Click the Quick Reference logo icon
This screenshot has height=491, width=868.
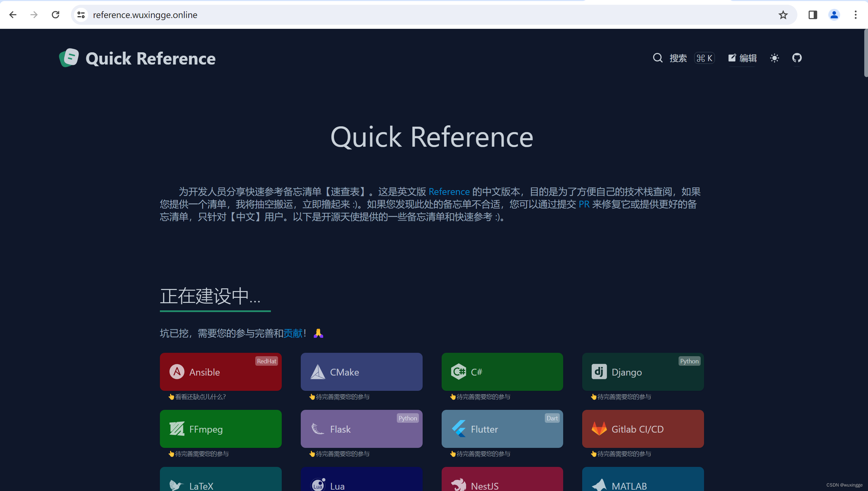(69, 58)
